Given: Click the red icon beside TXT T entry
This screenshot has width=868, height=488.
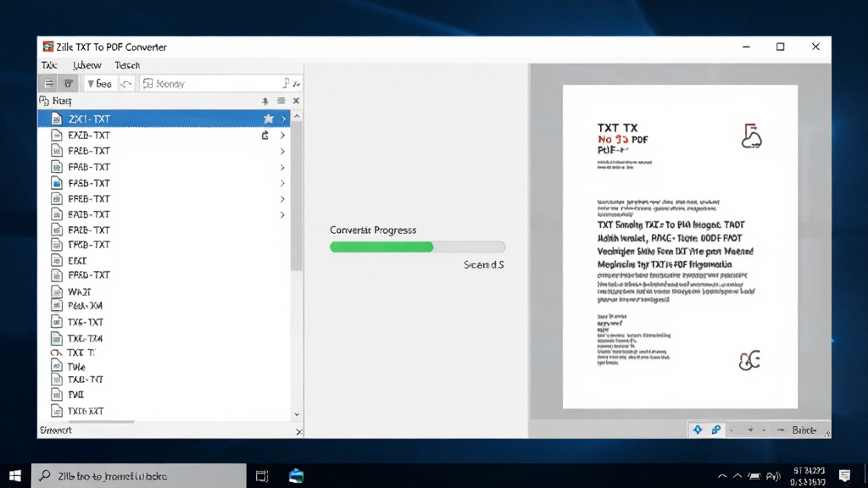Looking at the screenshot, I should pos(56,352).
